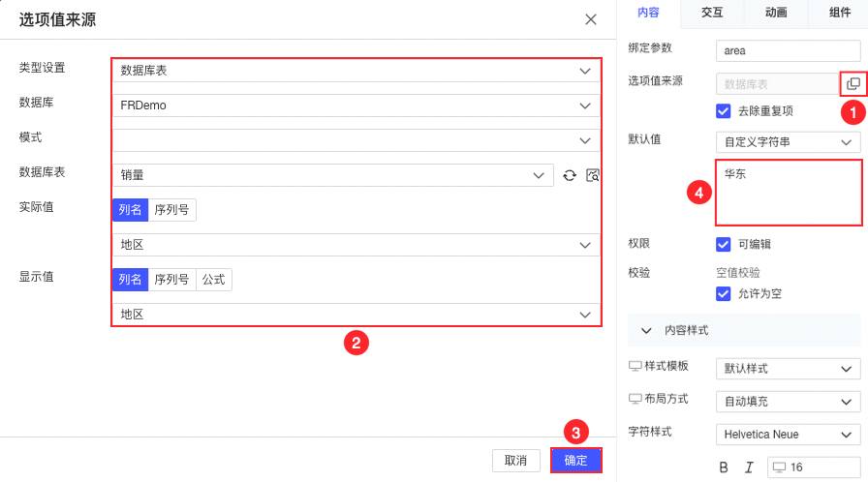The image size is (868, 482).
Task: Click the 取消 button
Action: [516, 461]
